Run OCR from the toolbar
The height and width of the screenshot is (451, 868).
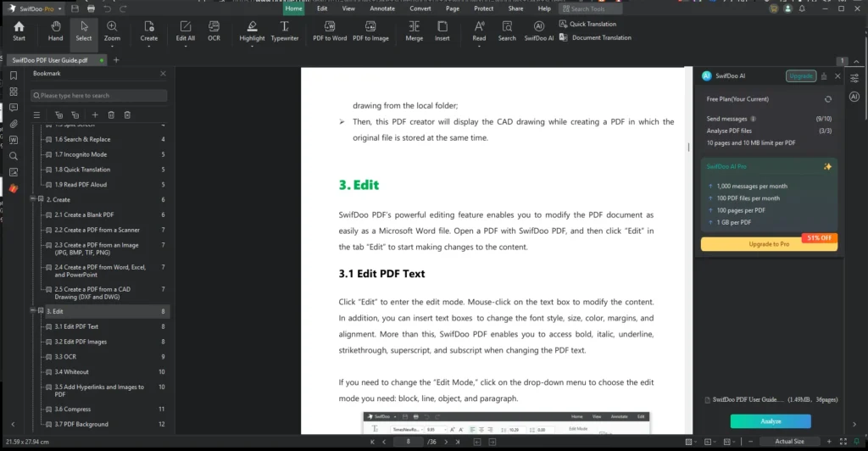(214, 31)
